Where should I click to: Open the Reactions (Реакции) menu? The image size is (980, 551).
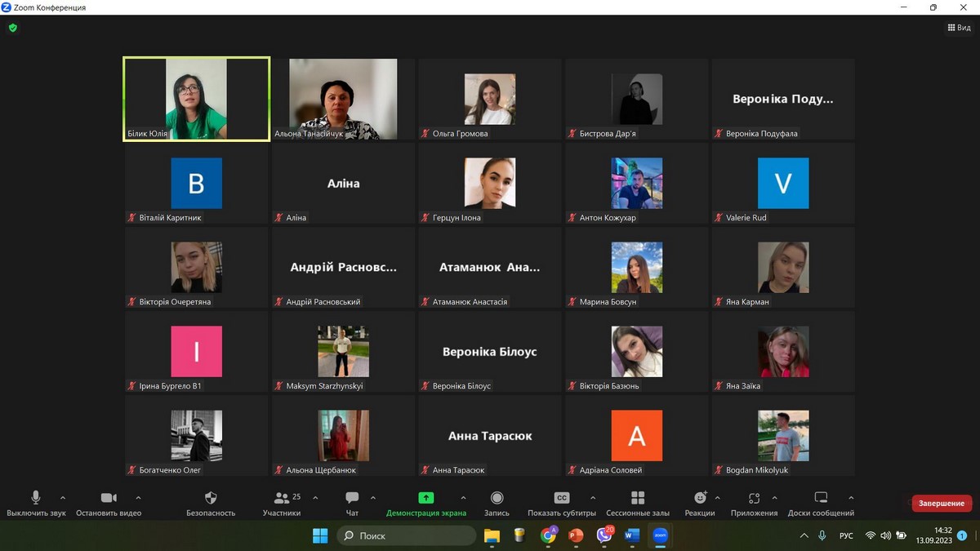coord(700,498)
